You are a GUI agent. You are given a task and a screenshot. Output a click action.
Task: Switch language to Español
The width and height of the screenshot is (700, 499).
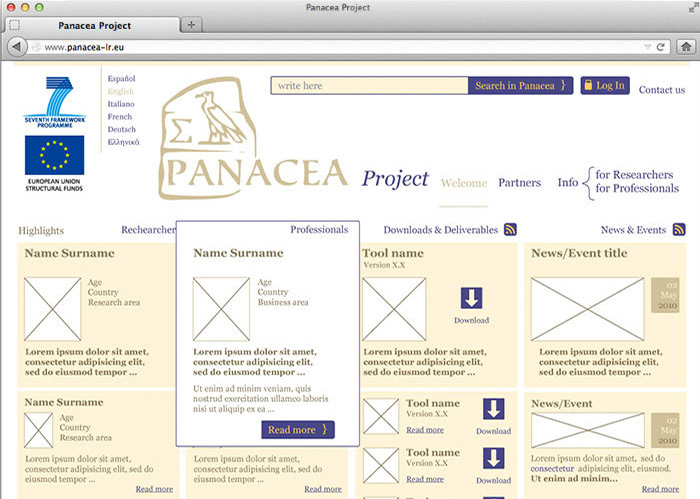[121, 79]
